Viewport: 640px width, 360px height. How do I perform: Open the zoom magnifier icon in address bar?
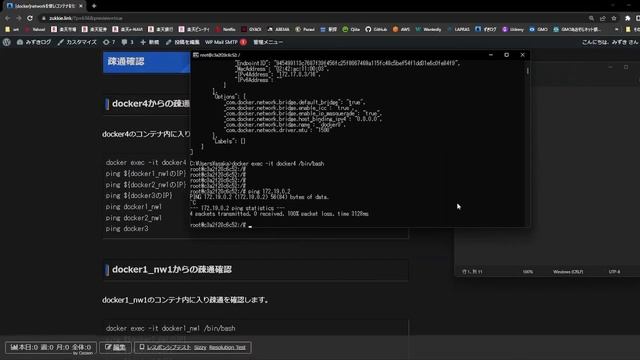pos(591,18)
